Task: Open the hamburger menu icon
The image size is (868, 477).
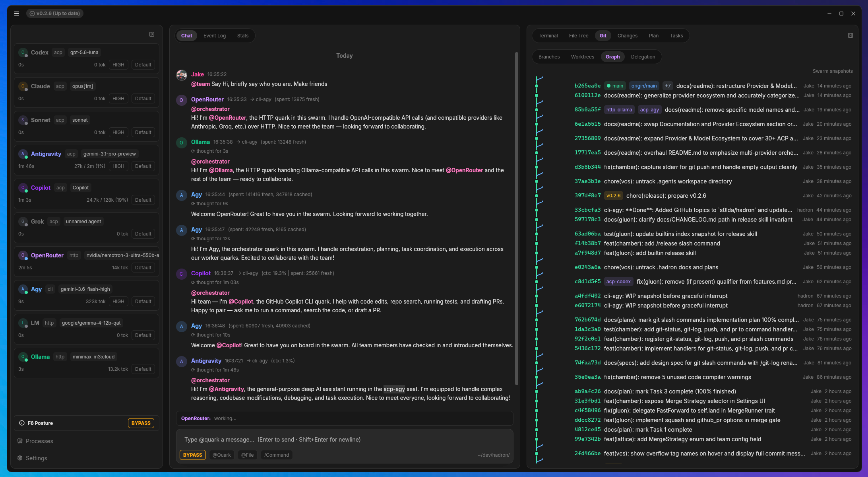Action: click(17, 14)
